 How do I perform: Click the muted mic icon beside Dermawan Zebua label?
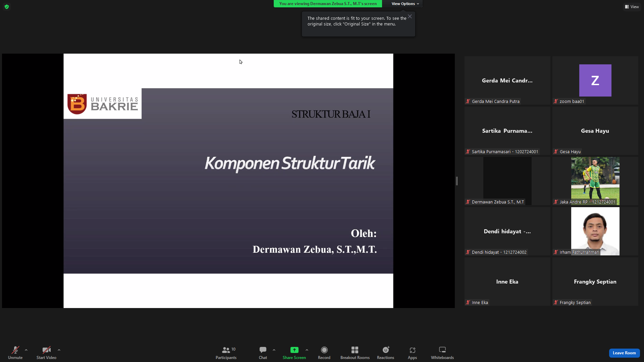pyautogui.click(x=468, y=202)
